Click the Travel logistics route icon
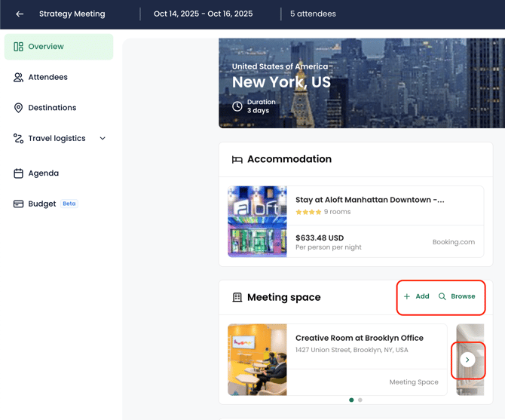The width and height of the screenshot is (505, 420). tap(18, 139)
